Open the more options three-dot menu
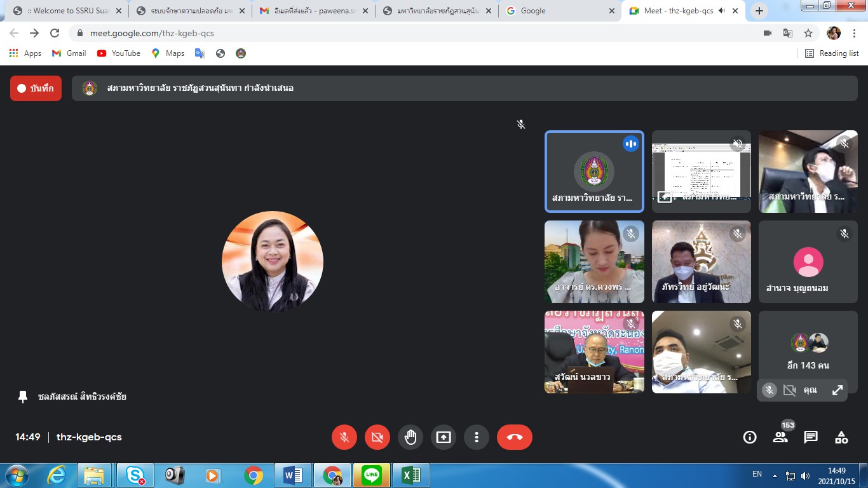This screenshot has height=488, width=868. [x=477, y=437]
